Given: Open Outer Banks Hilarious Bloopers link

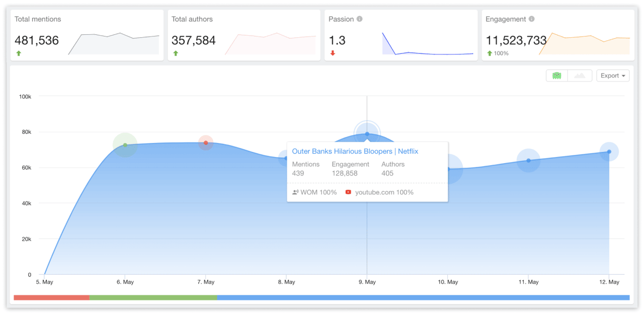Looking at the screenshot, I should tap(355, 151).
